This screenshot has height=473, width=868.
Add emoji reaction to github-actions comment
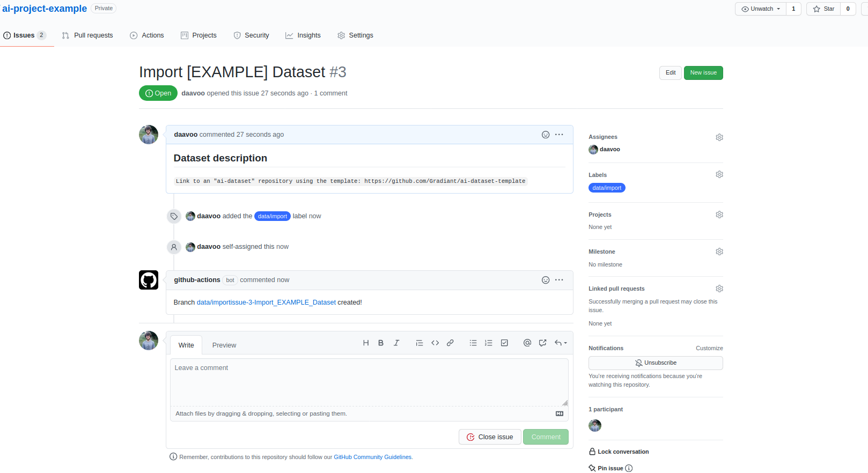point(546,280)
